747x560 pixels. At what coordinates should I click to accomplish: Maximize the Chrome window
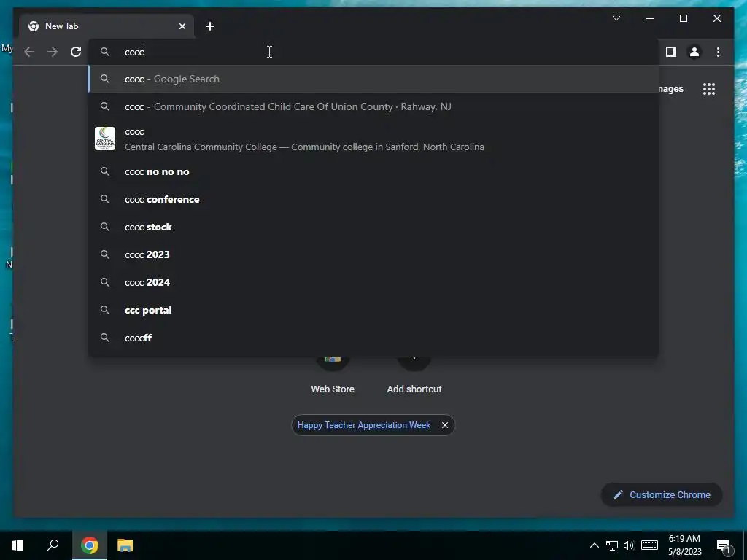click(683, 18)
